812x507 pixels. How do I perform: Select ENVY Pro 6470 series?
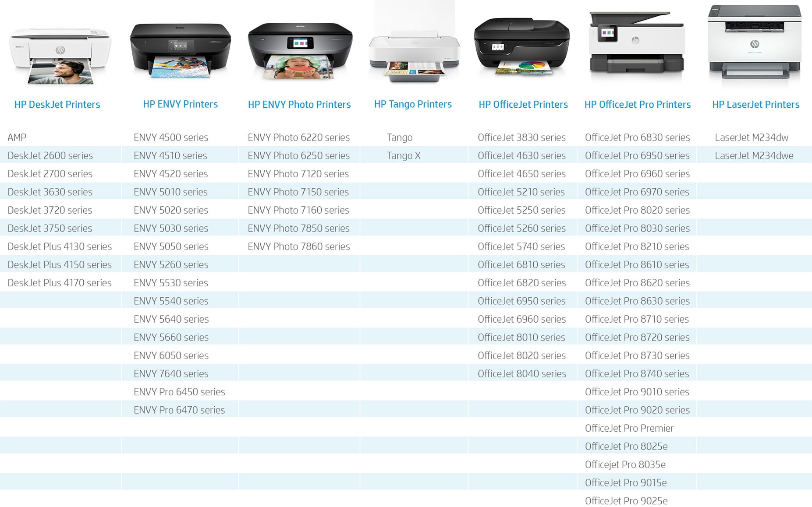[x=179, y=410]
